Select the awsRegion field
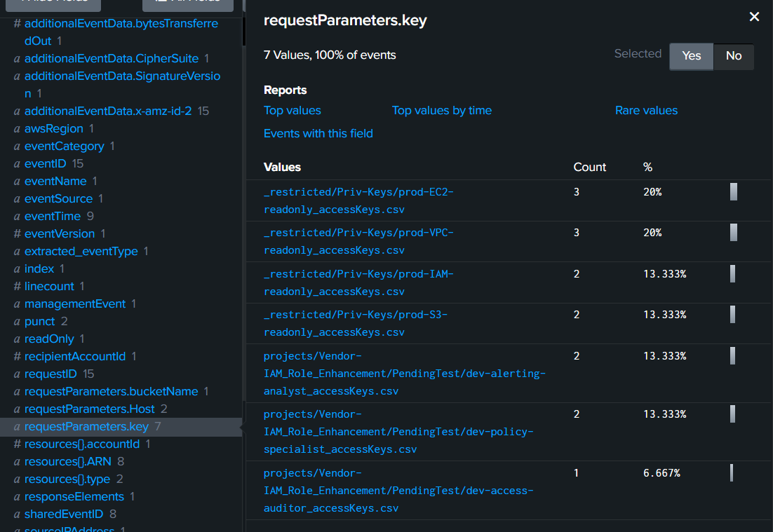 [54, 128]
